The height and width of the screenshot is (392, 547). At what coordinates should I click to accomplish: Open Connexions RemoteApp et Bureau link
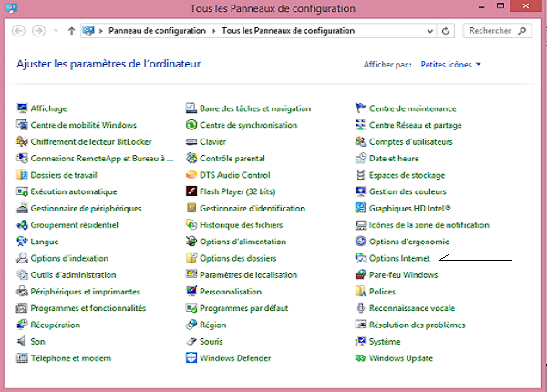coord(102,159)
